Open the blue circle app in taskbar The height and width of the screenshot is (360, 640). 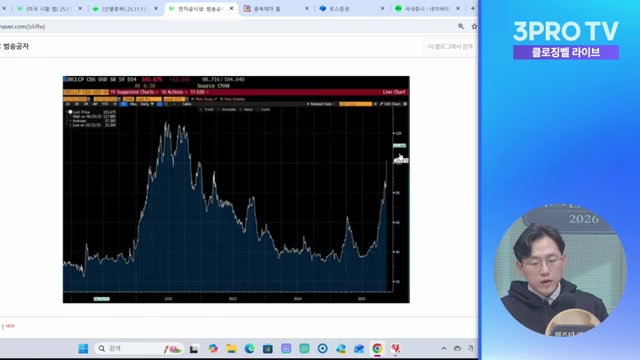(x=322, y=349)
